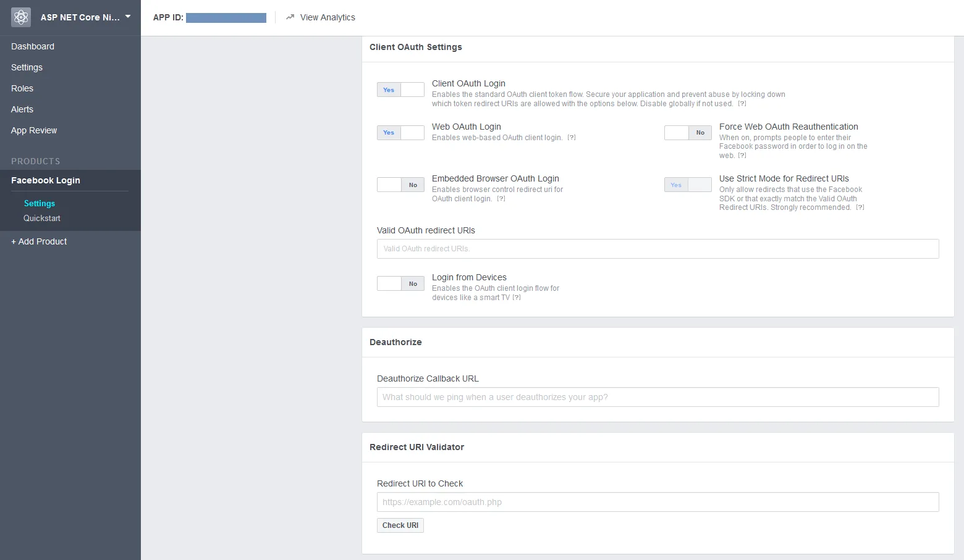The image size is (964, 560).
Task: Toggle Client OAuth Login switch
Action: pyautogui.click(x=400, y=90)
